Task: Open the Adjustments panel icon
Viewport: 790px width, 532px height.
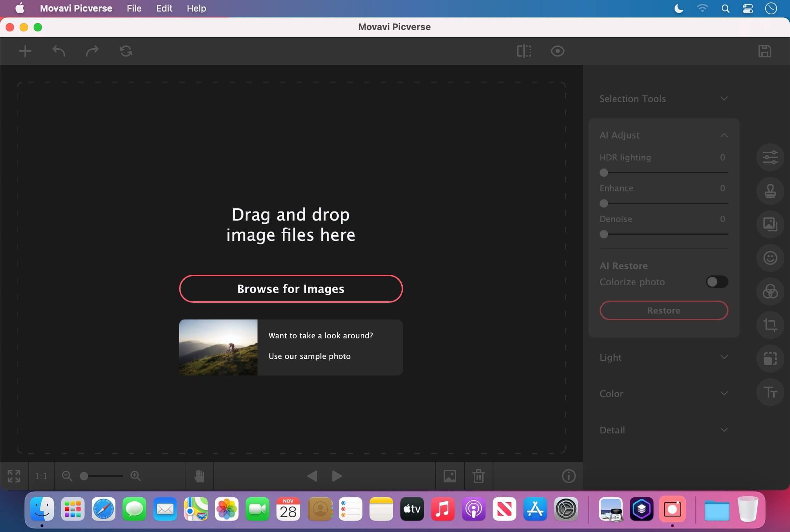Action: [771, 157]
